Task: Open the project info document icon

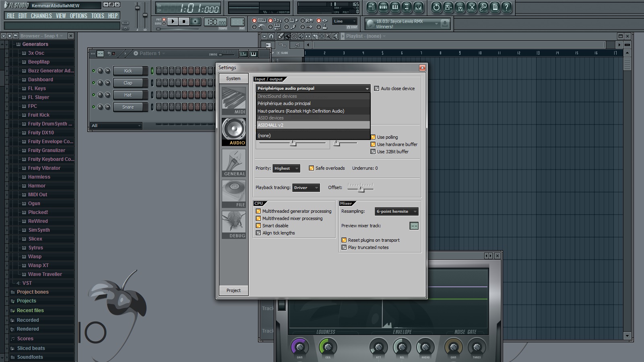Action: click(x=495, y=7)
